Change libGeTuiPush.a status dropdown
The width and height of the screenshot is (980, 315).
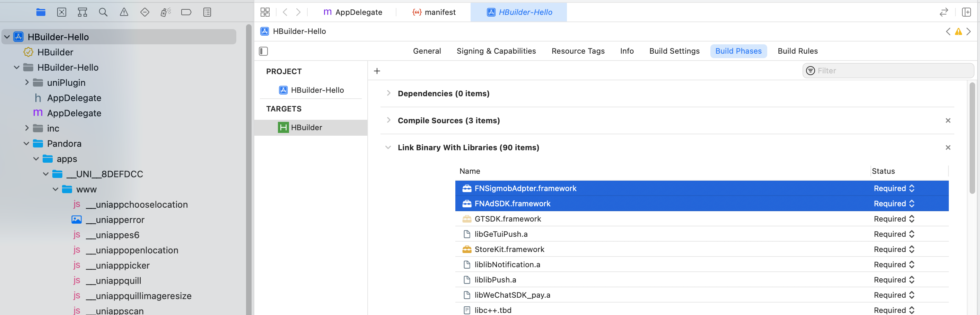pos(894,234)
